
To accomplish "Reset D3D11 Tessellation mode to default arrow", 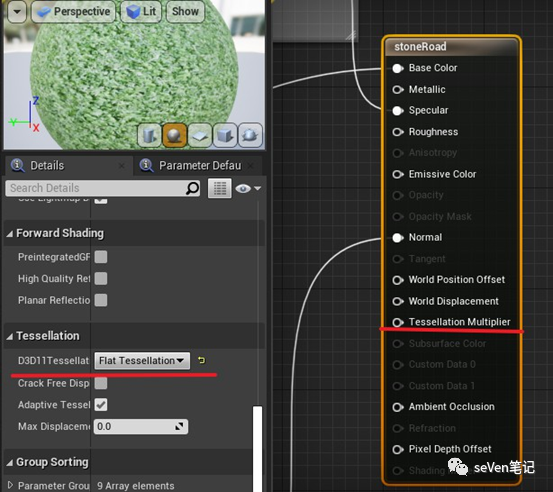I will pos(201,360).
